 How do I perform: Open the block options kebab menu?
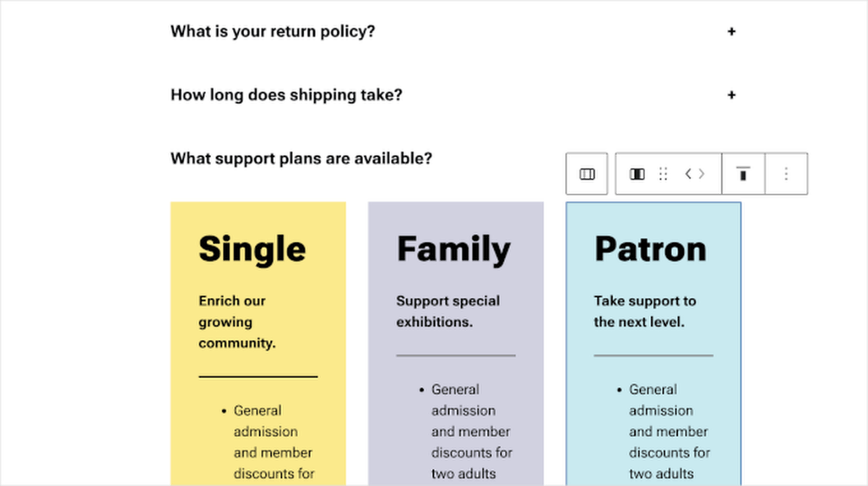click(786, 174)
